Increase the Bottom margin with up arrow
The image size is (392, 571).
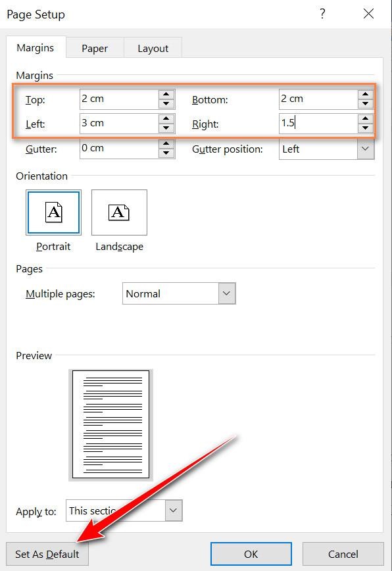point(366,94)
